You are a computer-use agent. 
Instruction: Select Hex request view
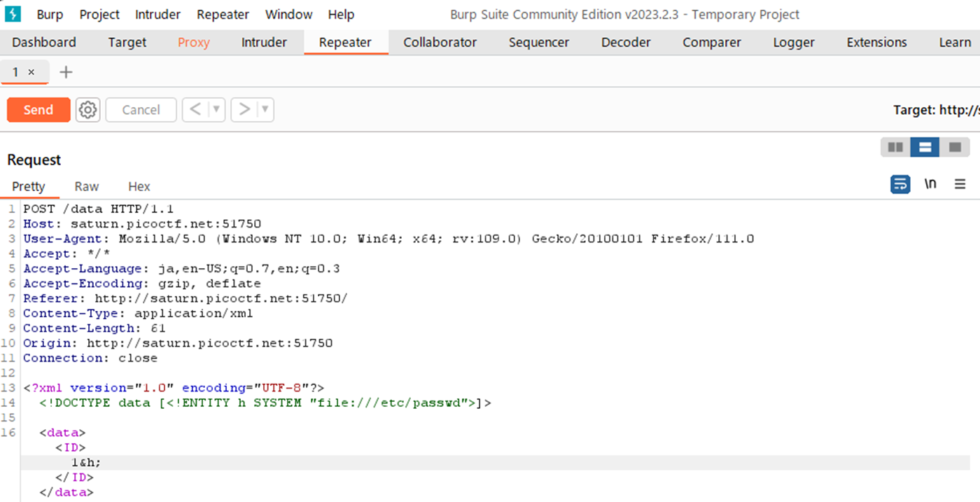click(139, 186)
